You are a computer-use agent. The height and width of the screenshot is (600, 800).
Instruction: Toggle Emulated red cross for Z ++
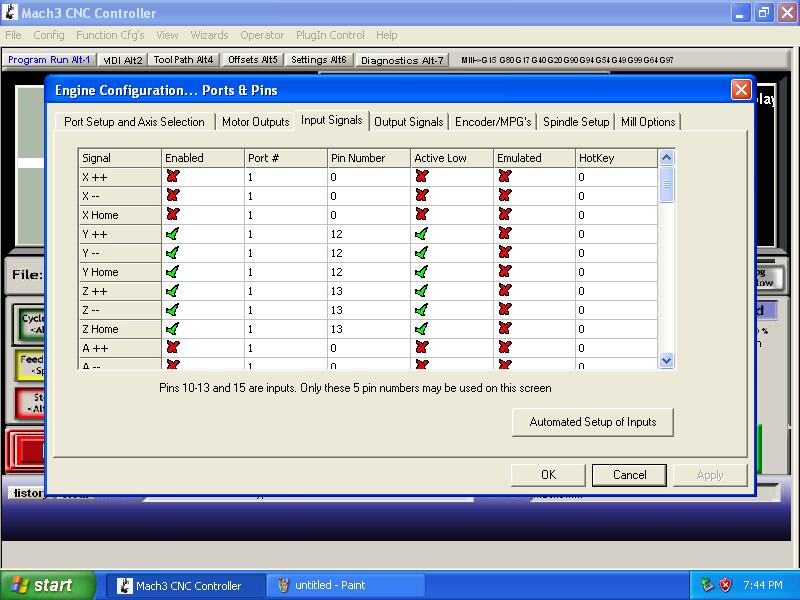504,291
